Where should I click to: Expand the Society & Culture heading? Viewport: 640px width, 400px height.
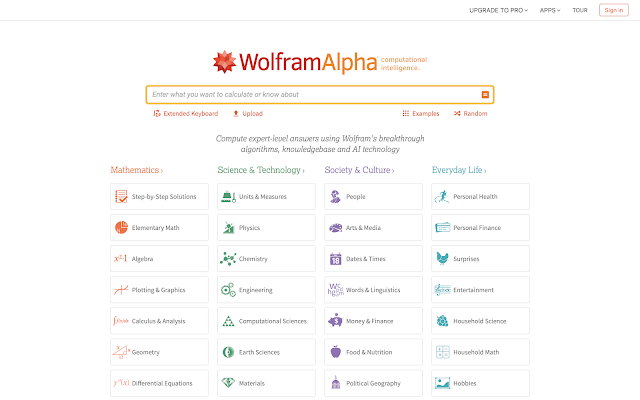[x=359, y=170]
